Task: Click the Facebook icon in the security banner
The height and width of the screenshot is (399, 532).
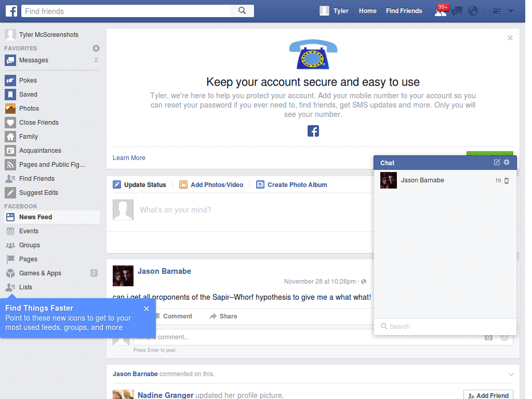Action: pos(313,131)
